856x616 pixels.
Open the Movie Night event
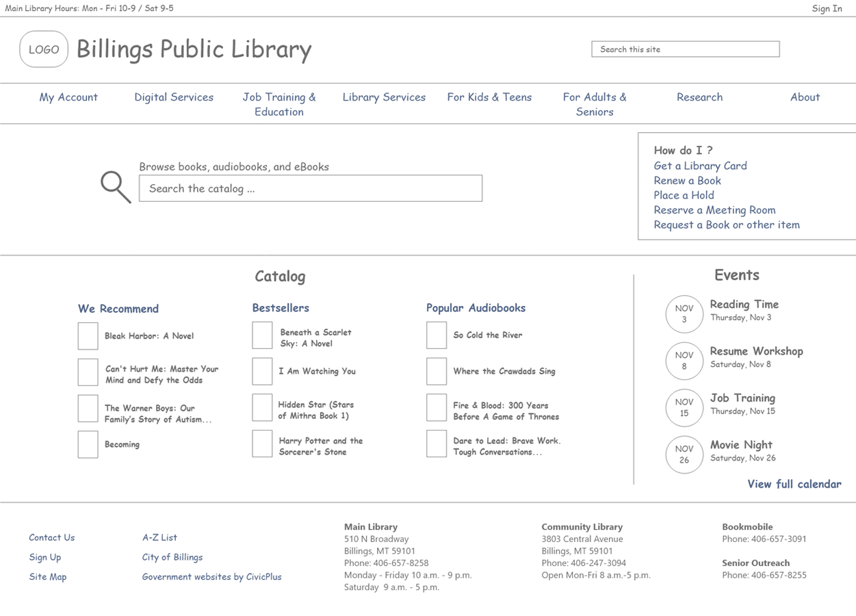tap(741, 445)
